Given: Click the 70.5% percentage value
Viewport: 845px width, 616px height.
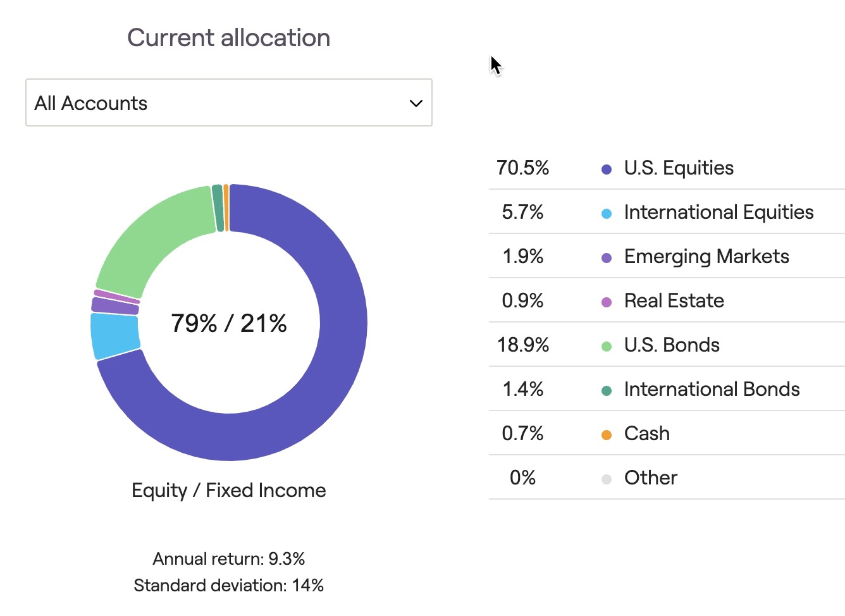Looking at the screenshot, I should click(522, 168).
